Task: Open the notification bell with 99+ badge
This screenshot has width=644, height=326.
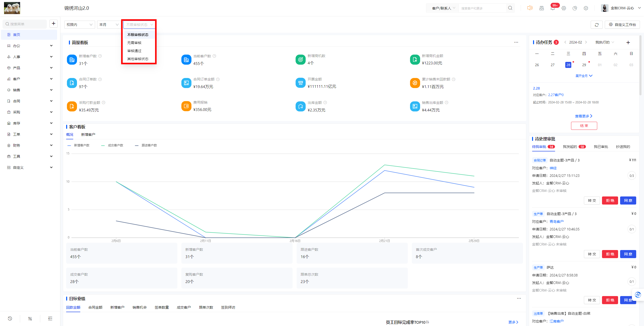Action: (553, 8)
